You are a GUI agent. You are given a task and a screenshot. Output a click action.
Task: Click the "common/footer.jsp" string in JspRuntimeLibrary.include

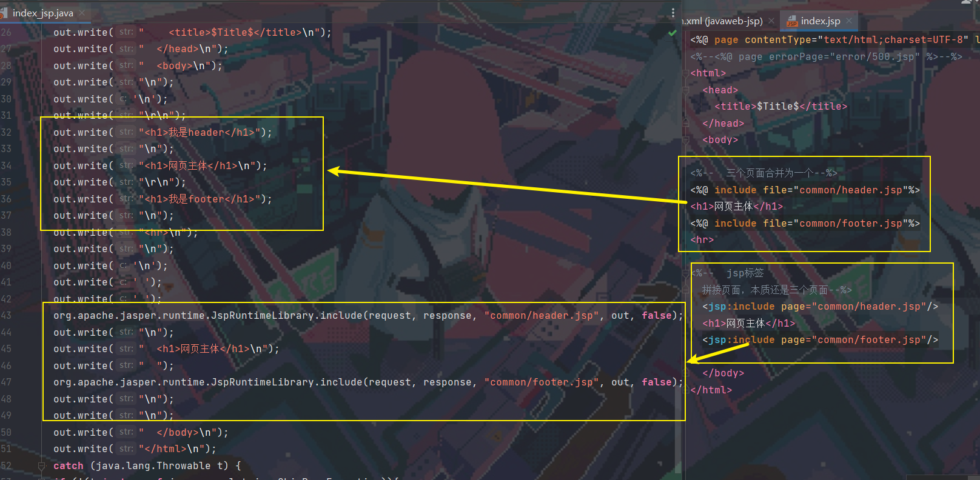click(x=542, y=382)
